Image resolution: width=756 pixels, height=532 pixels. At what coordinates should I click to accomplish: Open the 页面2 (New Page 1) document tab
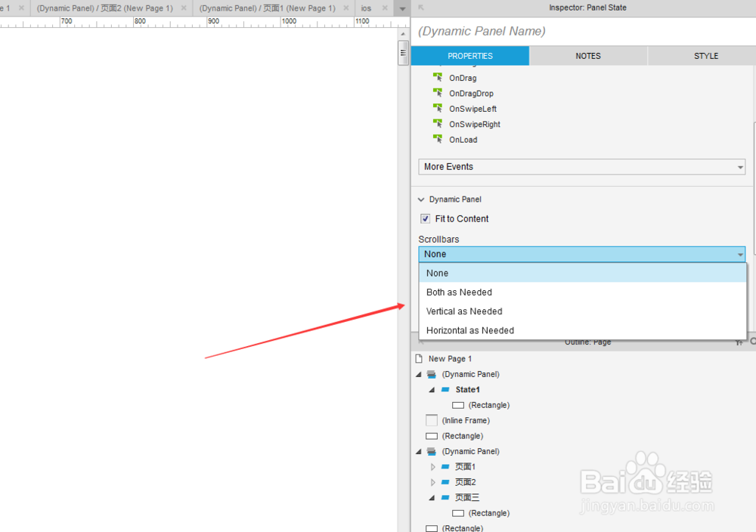coord(104,8)
